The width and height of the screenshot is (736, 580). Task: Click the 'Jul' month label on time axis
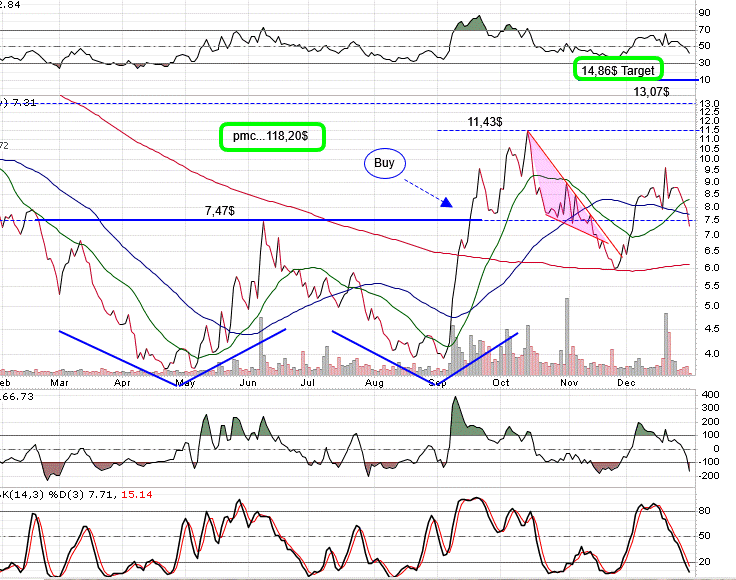309,382
